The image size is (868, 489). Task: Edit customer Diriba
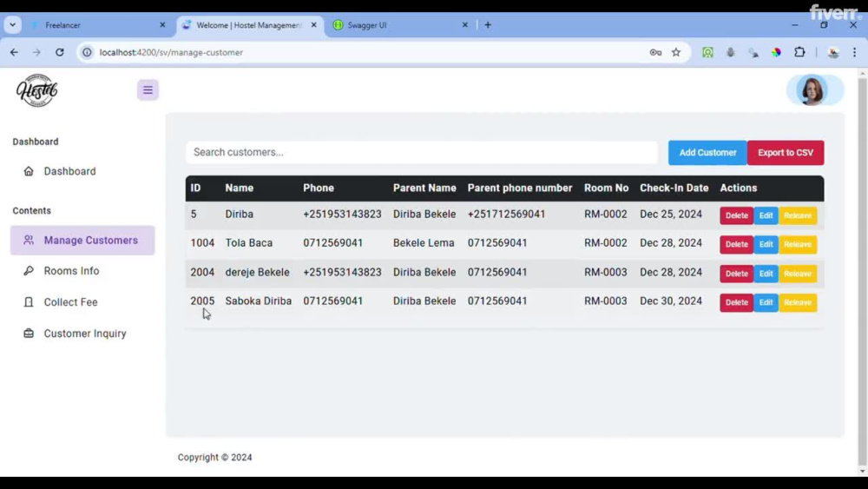point(766,215)
